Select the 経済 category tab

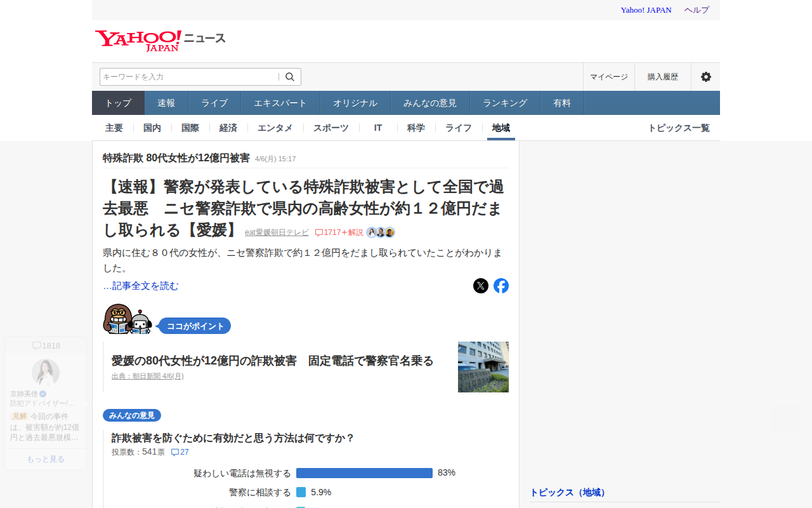[228, 128]
